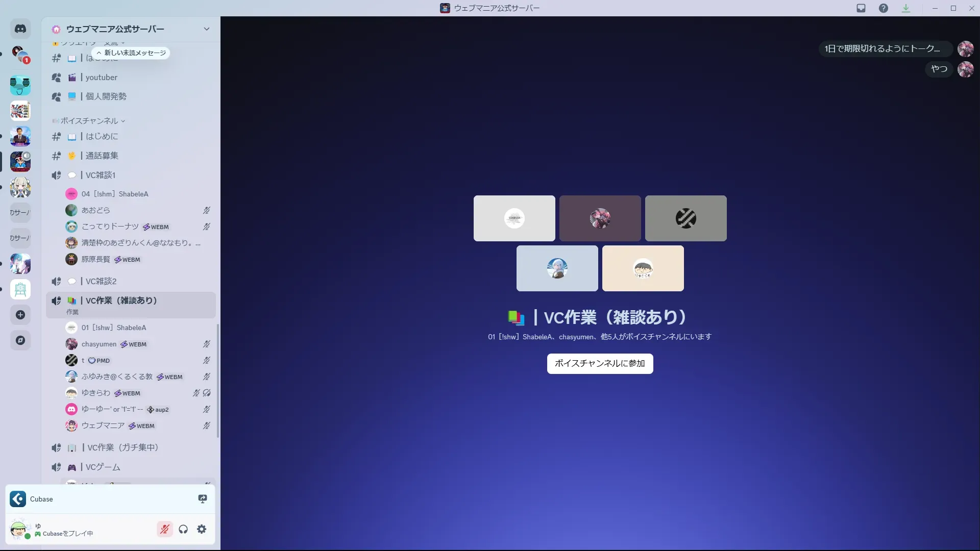Join voice with ボイスチャンネルに参加 button

[600, 363]
